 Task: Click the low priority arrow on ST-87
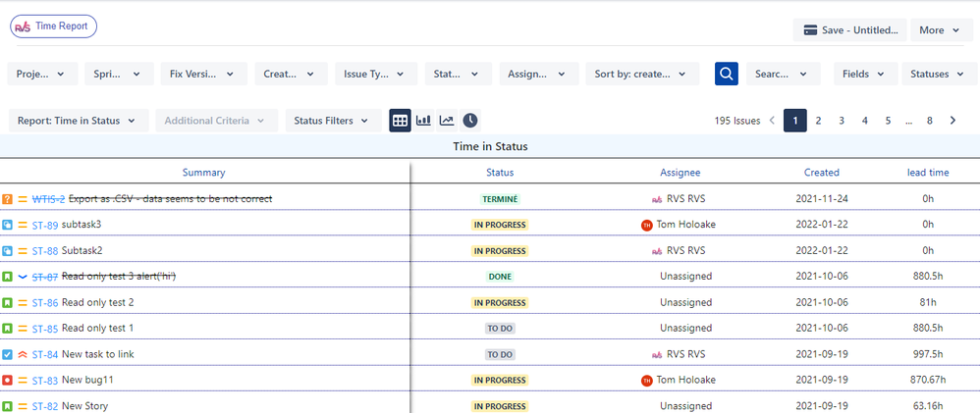click(23, 277)
